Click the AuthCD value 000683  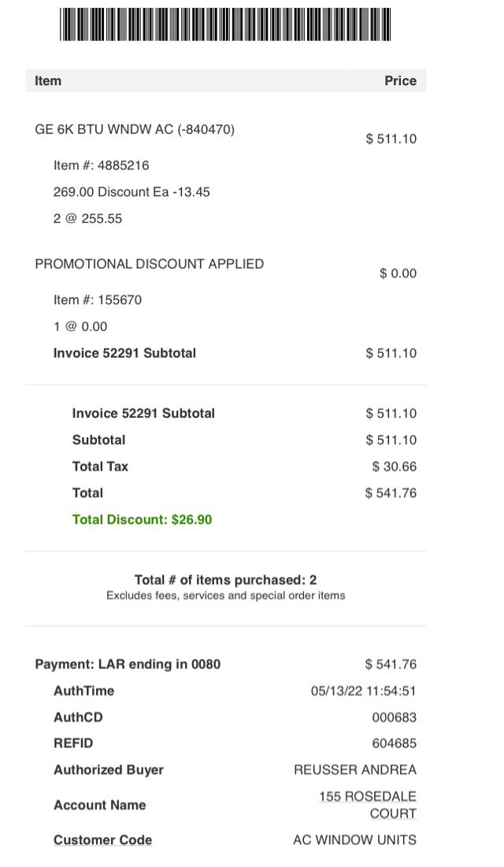pos(394,717)
